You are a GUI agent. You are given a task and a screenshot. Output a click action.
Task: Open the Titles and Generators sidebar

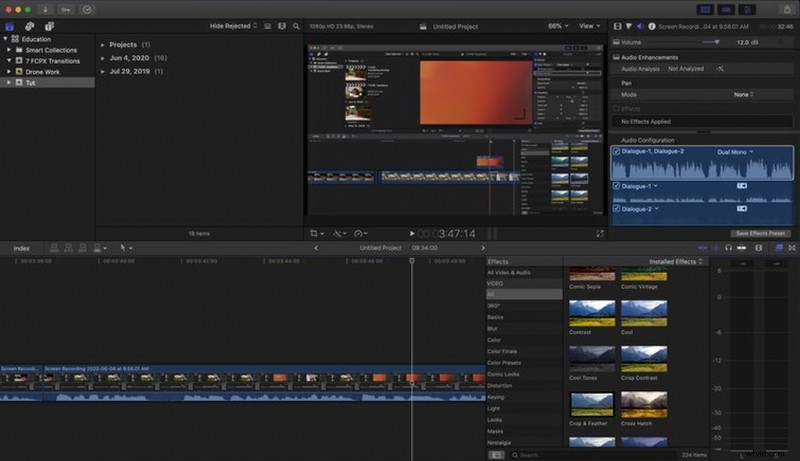coord(49,27)
